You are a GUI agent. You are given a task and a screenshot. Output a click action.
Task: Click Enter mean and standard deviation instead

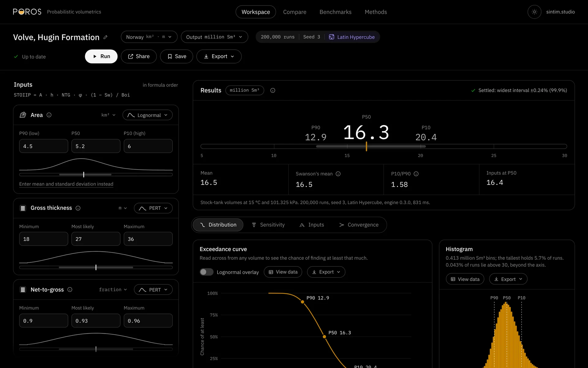66,184
